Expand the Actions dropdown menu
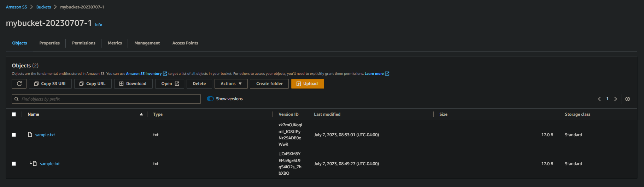This screenshot has width=644, height=187. tap(231, 84)
